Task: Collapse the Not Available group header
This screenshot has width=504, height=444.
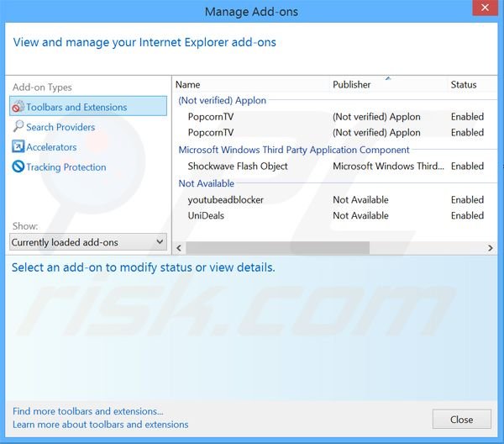Action: (207, 183)
